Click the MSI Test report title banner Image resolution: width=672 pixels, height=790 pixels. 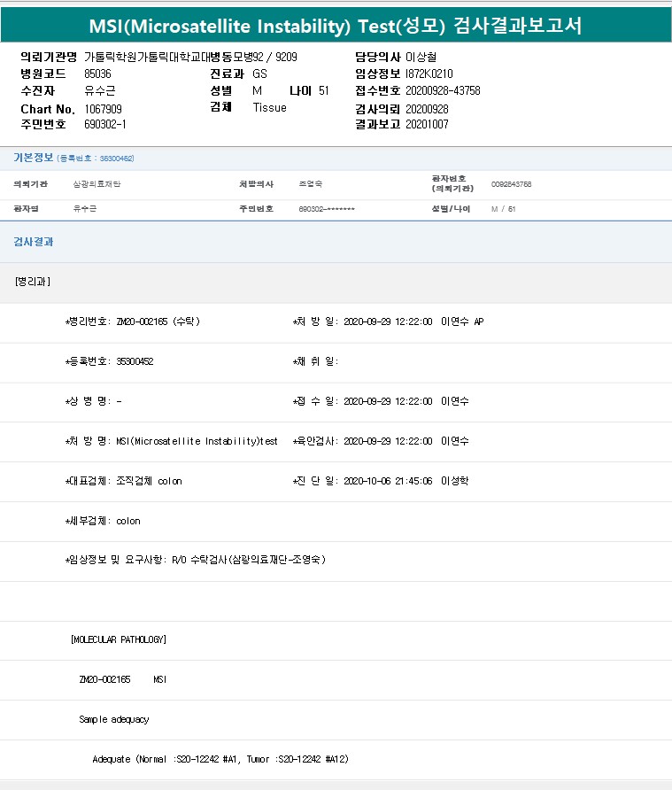coord(336,26)
